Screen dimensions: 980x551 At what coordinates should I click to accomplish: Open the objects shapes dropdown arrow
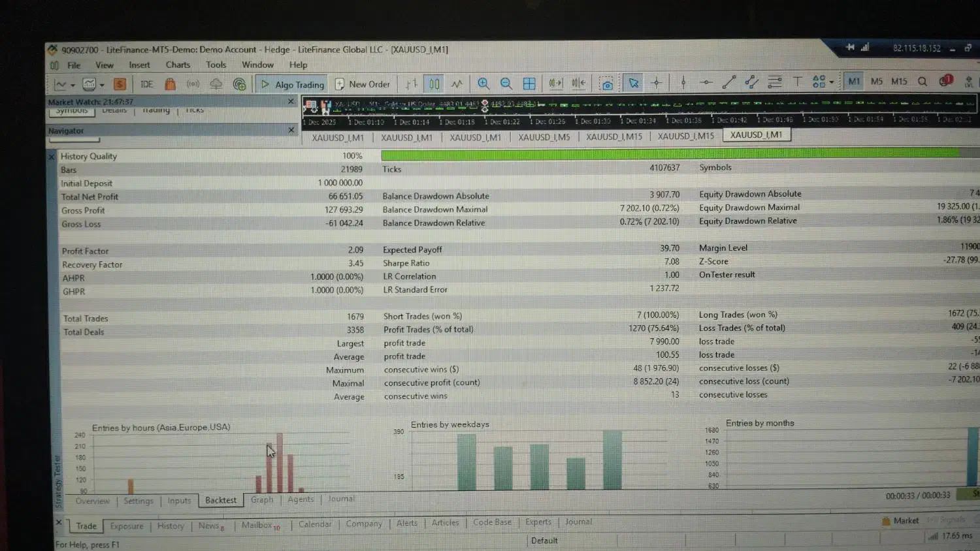[x=831, y=82]
